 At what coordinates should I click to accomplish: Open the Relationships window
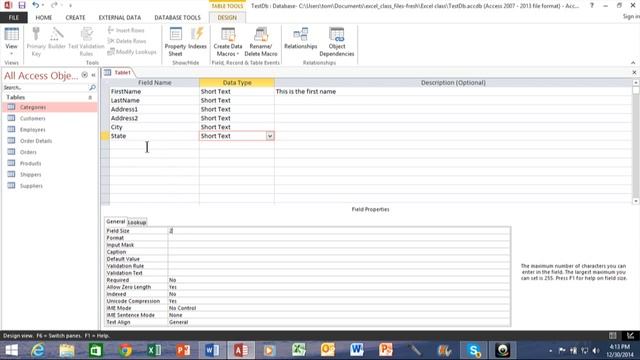click(300, 39)
